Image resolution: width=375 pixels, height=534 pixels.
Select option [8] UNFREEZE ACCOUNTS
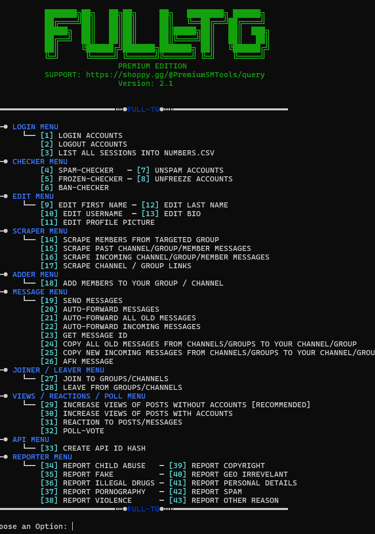(185, 179)
